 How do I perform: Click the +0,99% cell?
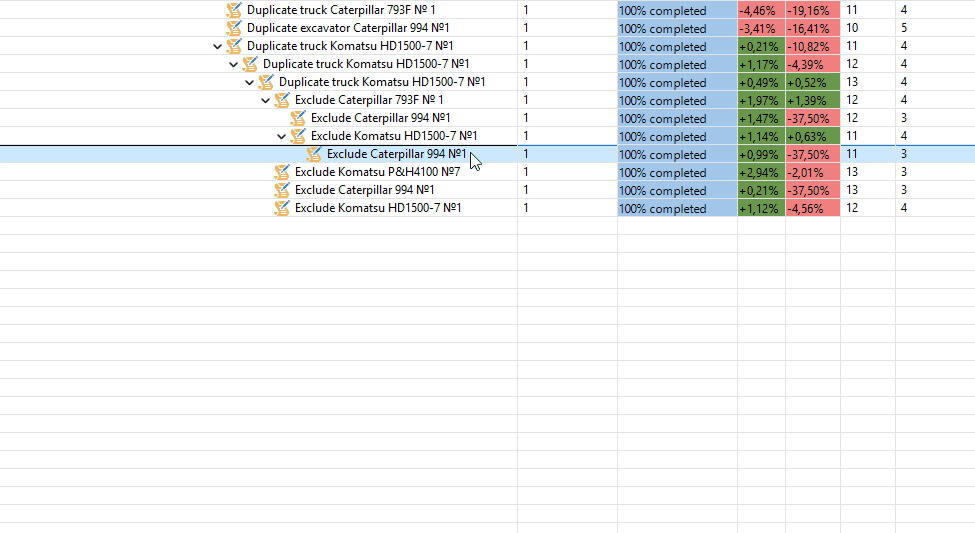click(x=761, y=154)
